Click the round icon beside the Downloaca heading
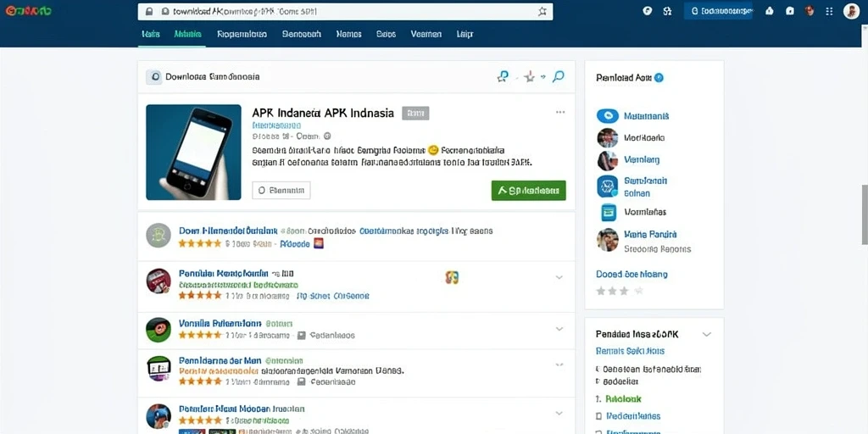868x434 pixels. coord(154,77)
